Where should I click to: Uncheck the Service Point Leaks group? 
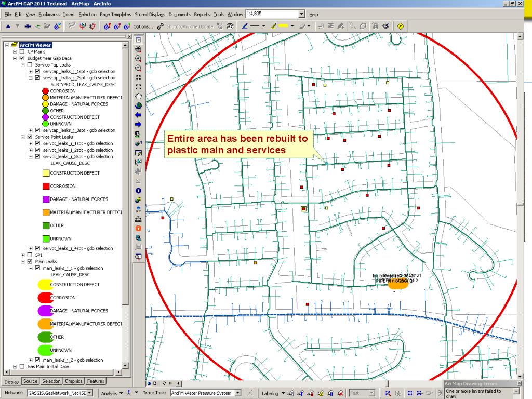click(30, 137)
